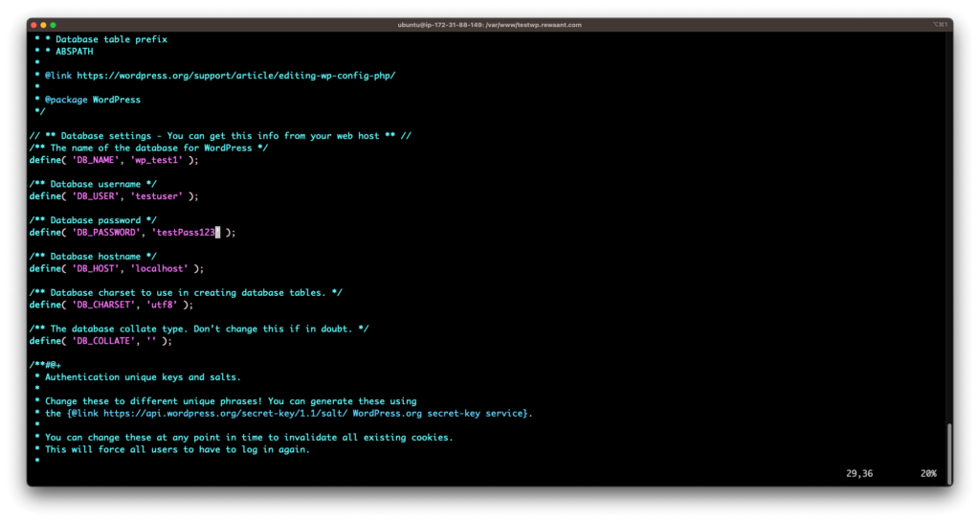Click the 'DB_USER' constant text

tap(96, 196)
